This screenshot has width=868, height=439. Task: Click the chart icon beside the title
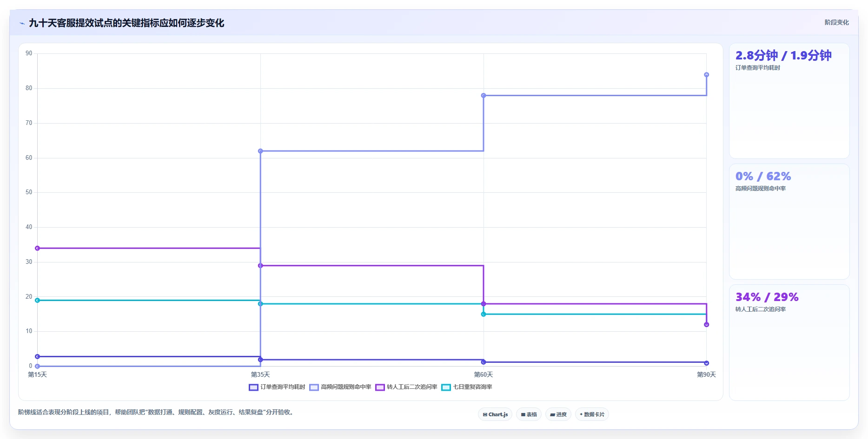click(x=22, y=23)
